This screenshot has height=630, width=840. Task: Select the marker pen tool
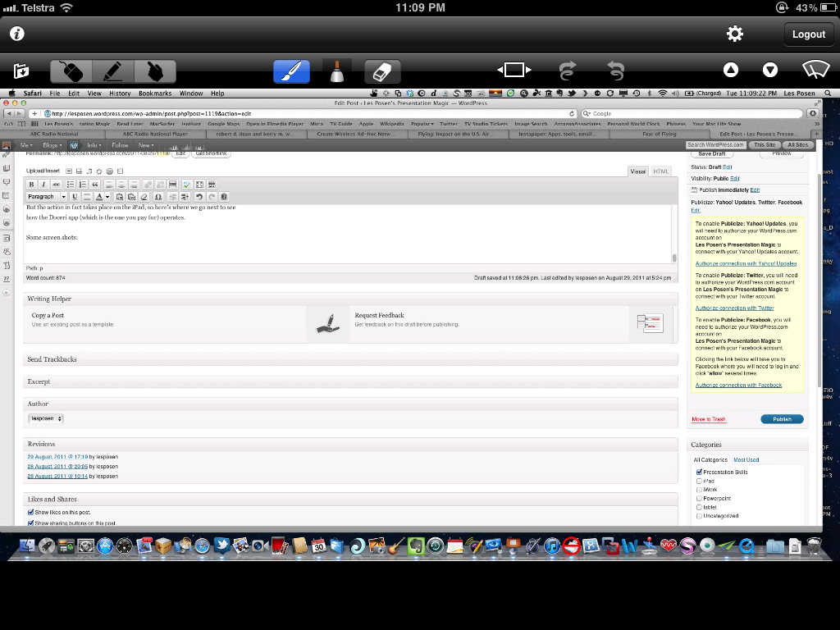pyautogui.click(x=336, y=71)
